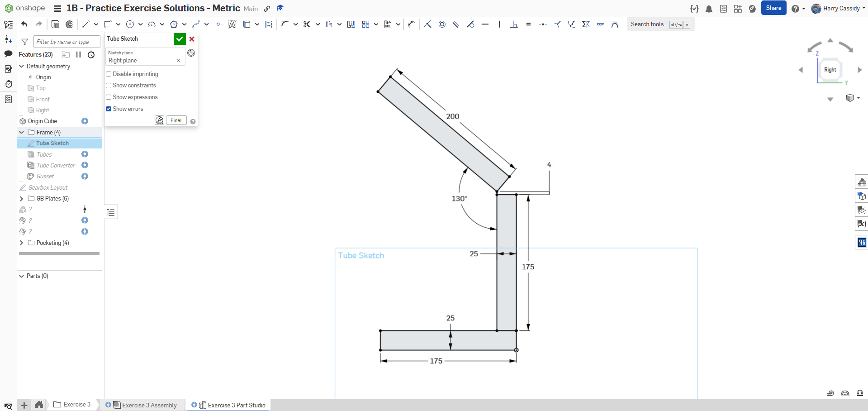Click the blue Share button
This screenshot has width=868, height=411.
773,8
